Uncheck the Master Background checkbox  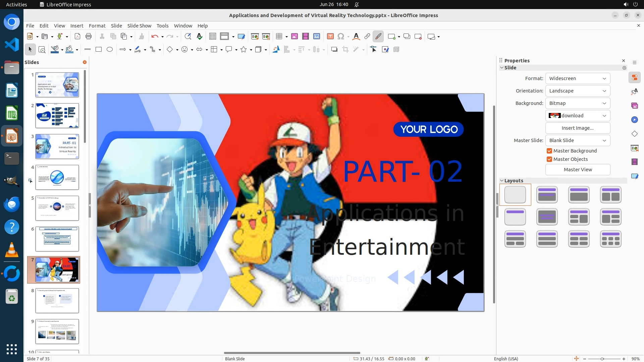coord(549,151)
